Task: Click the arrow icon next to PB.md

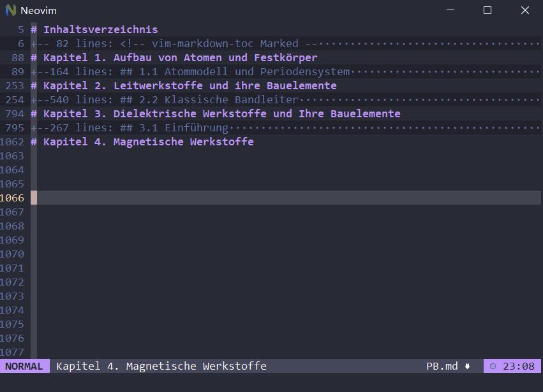Action: 467,366
